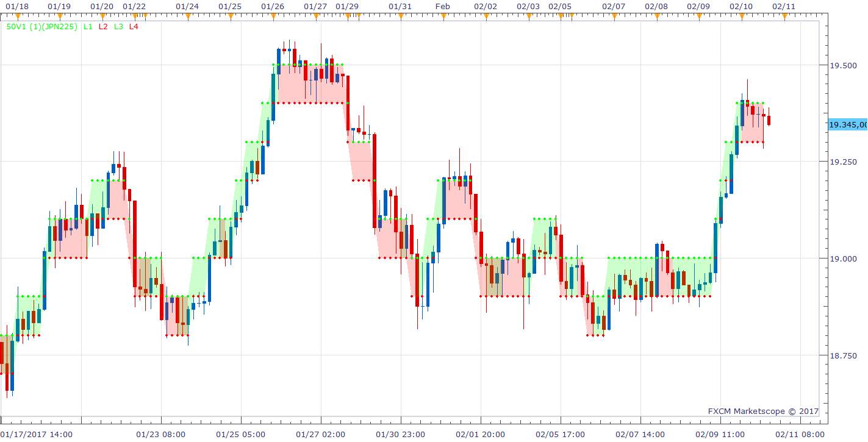
Task: Click the orange day marker under 02/11
Action: pos(784,17)
